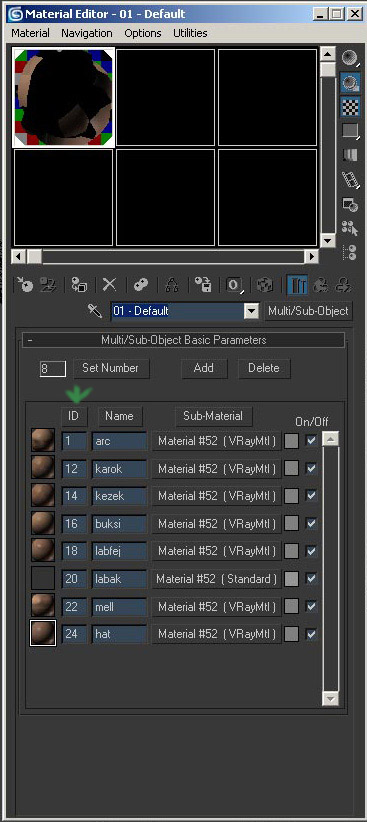The image size is (367, 822).
Task: Click the Material ID Channel icon
Action: 234,285
